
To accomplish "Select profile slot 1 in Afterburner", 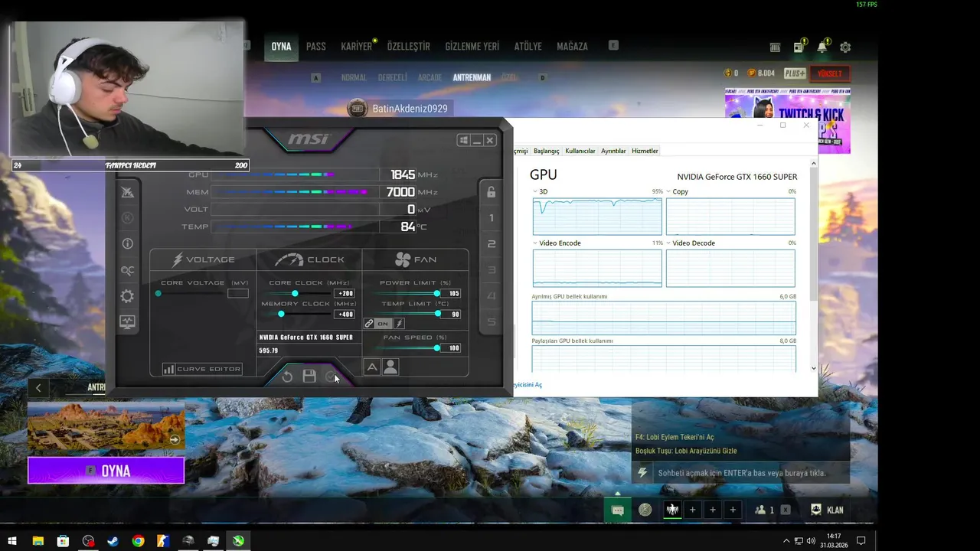I will click(492, 218).
